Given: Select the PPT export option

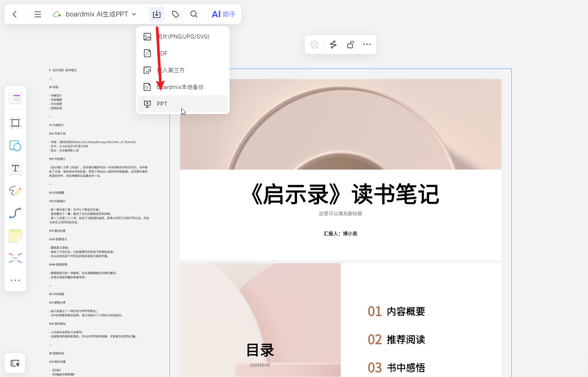Looking at the screenshot, I should [183, 104].
